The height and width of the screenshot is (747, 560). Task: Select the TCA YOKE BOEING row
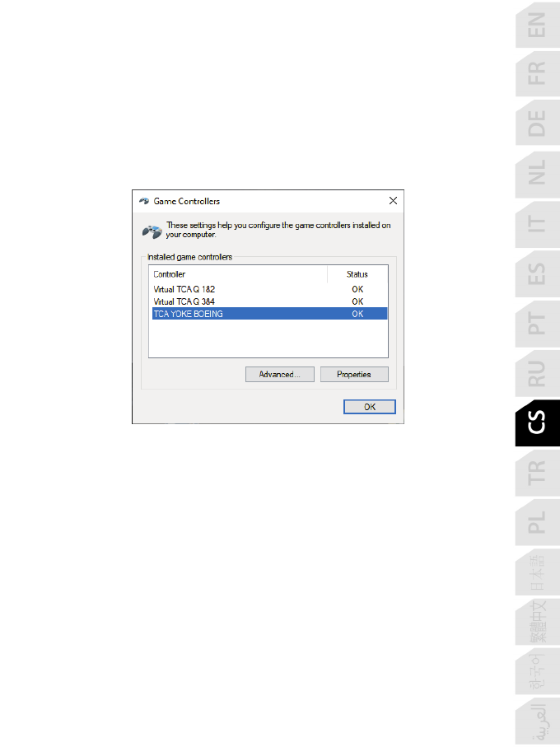click(269, 314)
